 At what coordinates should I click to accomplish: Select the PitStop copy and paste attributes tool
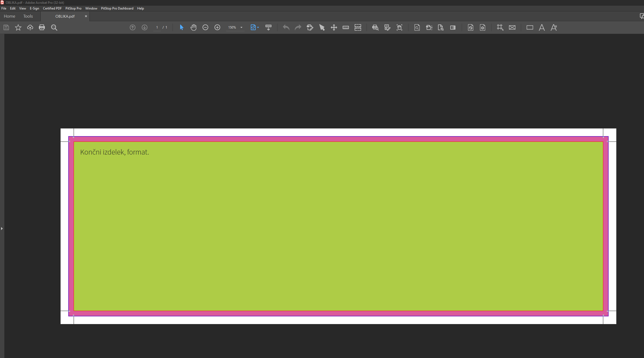310,27
